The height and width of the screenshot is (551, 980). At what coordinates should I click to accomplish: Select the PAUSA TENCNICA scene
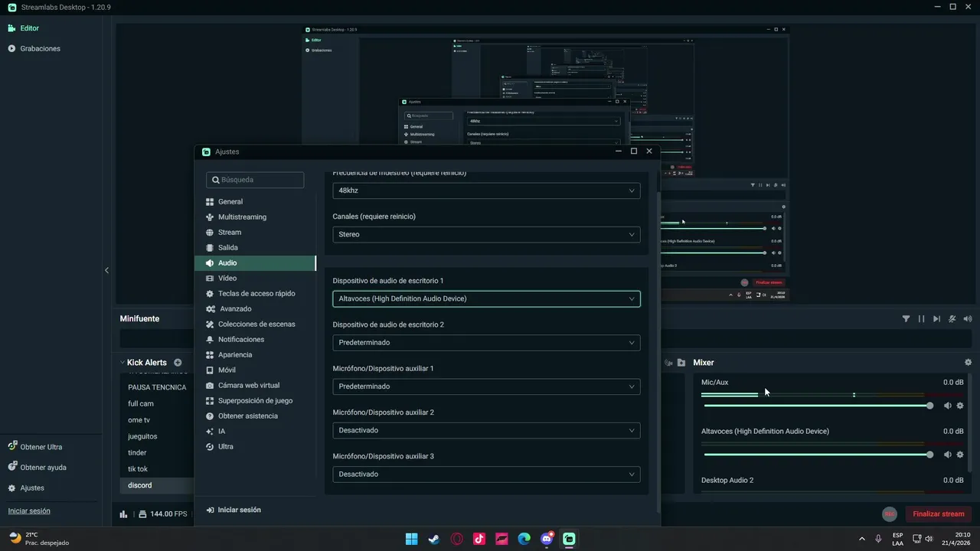coord(156,387)
